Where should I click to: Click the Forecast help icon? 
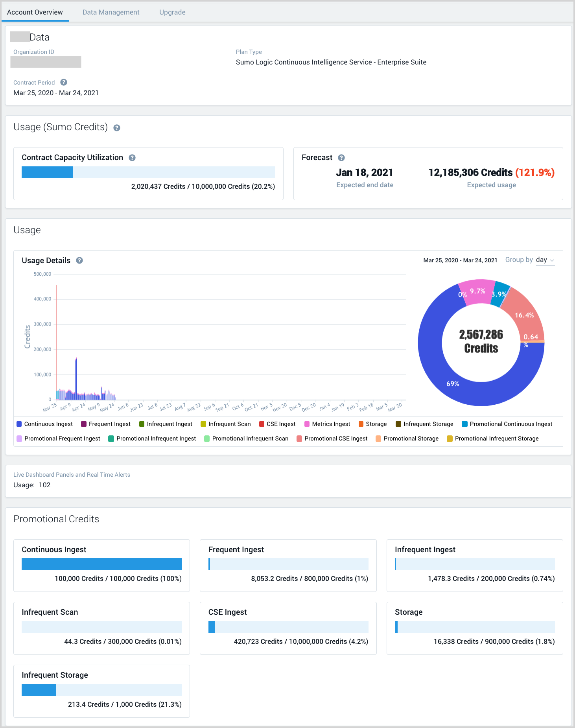pyautogui.click(x=341, y=158)
